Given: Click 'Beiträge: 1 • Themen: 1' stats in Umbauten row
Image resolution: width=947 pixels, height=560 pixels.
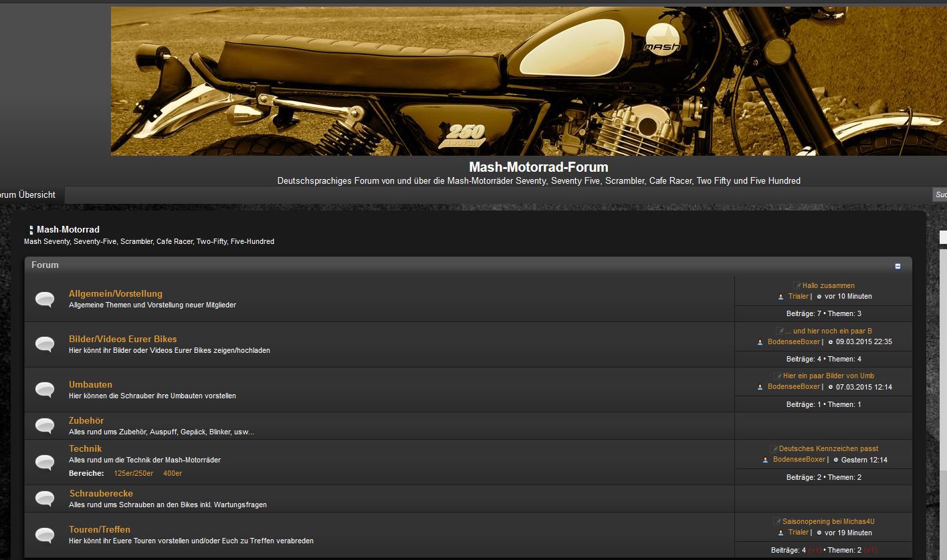Looking at the screenshot, I should pos(823,404).
